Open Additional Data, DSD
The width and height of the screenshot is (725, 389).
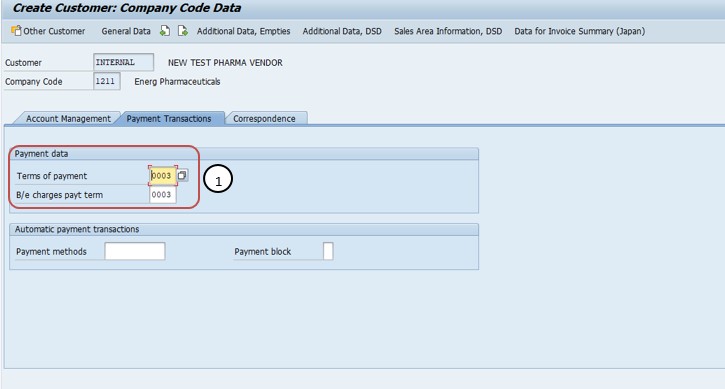[342, 31]
